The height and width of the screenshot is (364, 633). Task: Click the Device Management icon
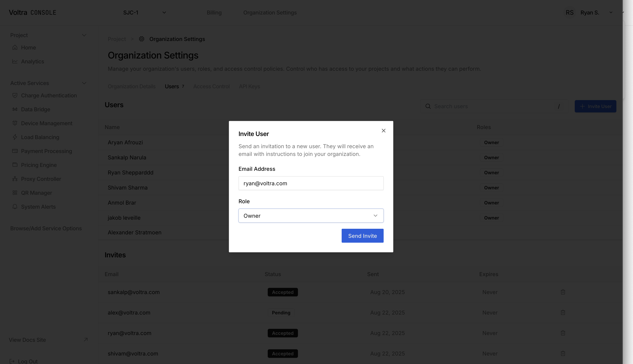pos(15,123)
